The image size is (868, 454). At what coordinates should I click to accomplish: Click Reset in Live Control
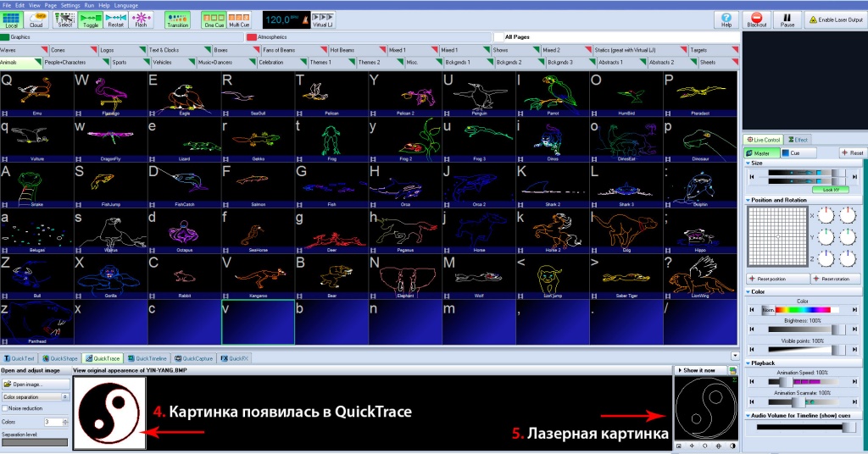(853, 152)
